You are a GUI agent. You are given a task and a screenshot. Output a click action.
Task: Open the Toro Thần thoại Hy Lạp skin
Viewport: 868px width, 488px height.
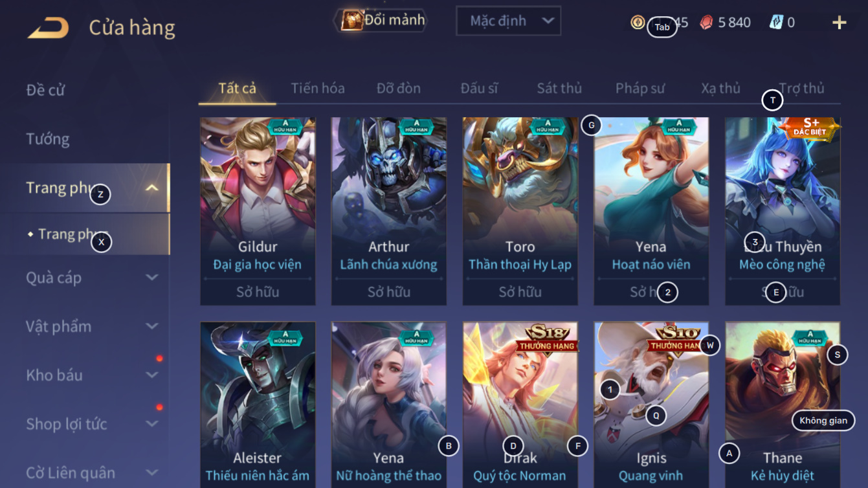520,211
